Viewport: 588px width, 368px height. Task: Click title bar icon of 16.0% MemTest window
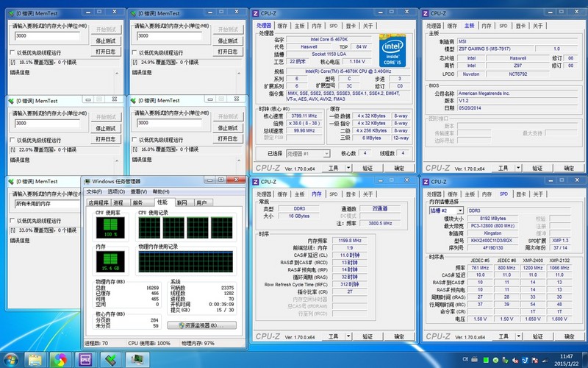click(133, 101)
